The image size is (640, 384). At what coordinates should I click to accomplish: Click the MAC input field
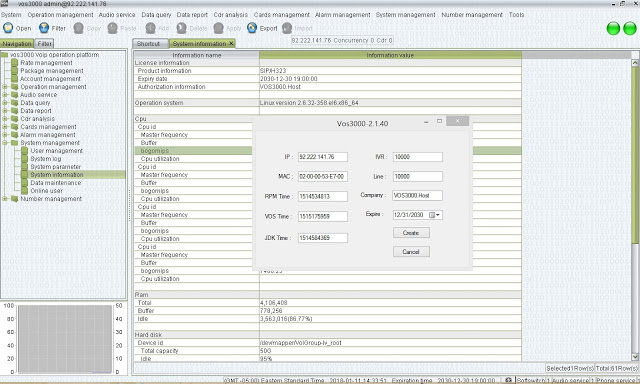322,177
